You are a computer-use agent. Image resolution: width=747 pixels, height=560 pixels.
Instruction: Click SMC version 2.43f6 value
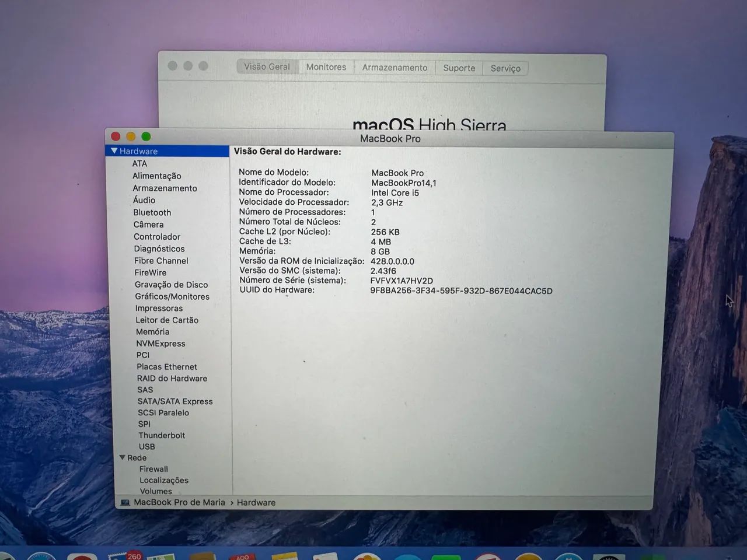383,271
